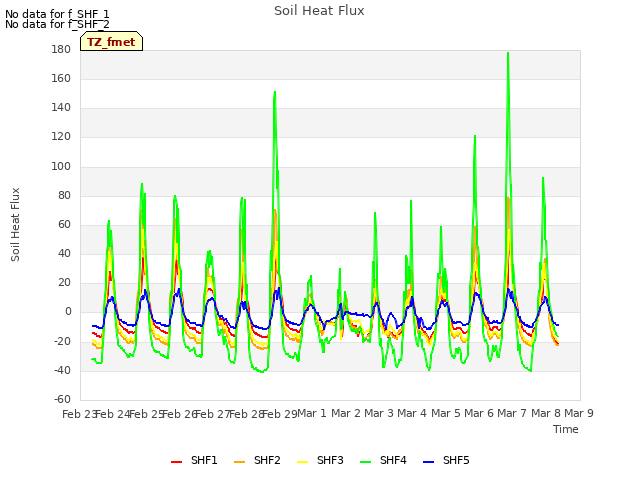Click the 120 y-axis tick label
Image resolution: width=640 pixels, height=480 pixels.
(x=61, y=137)
